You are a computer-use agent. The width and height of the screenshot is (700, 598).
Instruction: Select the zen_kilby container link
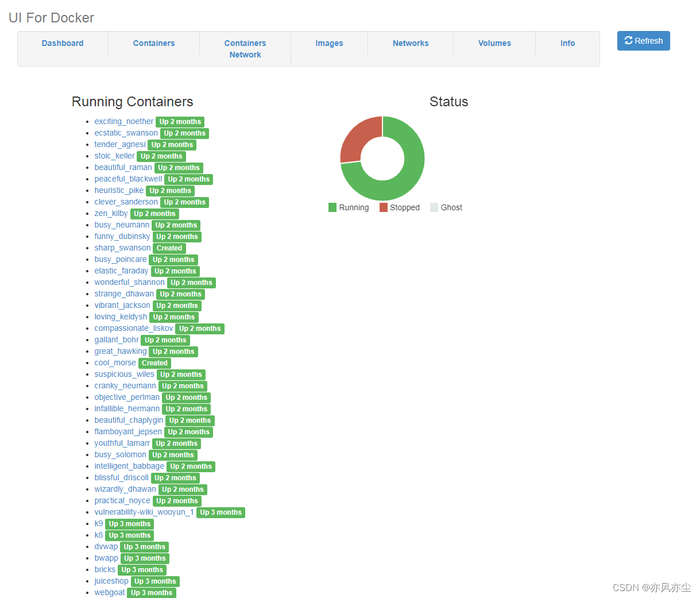(x=111, y=213)
